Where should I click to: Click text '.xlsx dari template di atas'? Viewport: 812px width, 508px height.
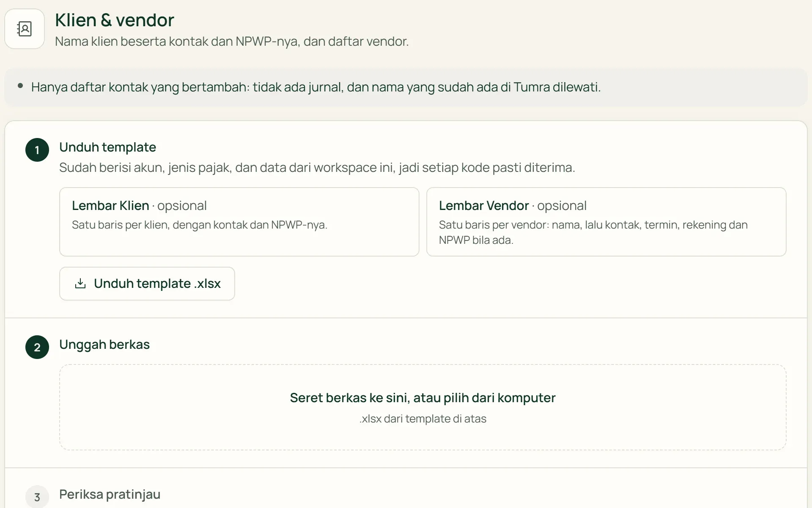[x=423, y=419]
